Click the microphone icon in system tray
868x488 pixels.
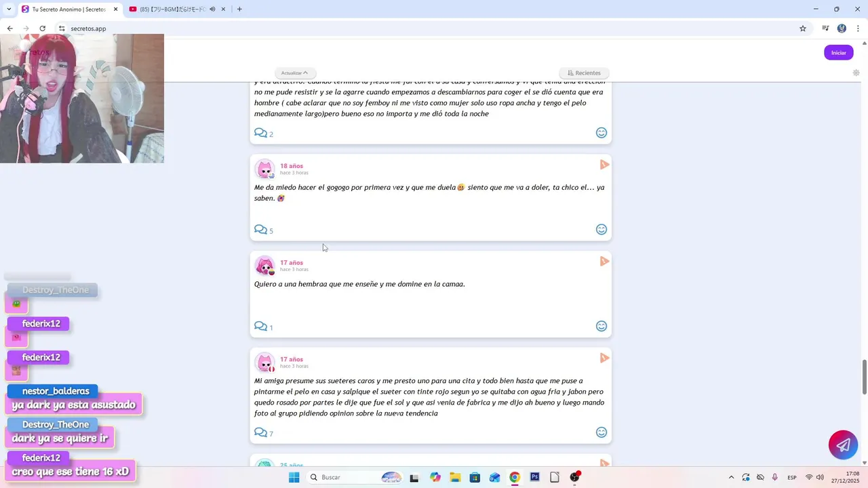(x=774, y=477)
